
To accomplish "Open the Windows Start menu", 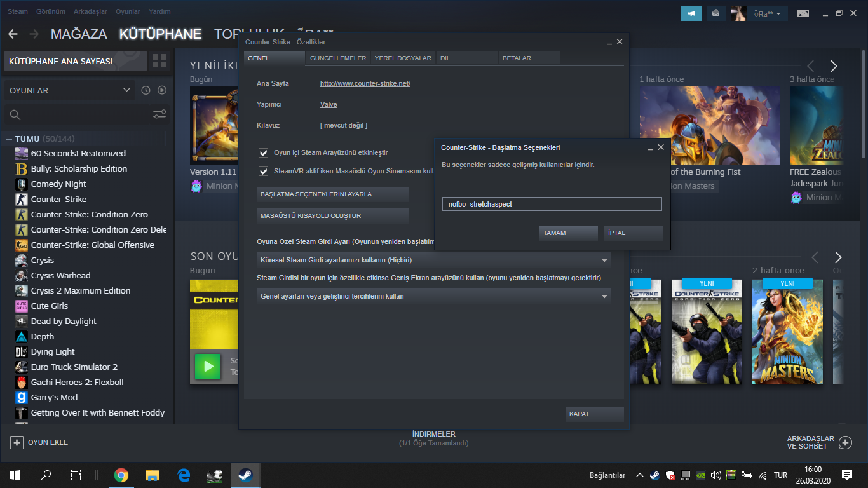I will coord(15,475).
